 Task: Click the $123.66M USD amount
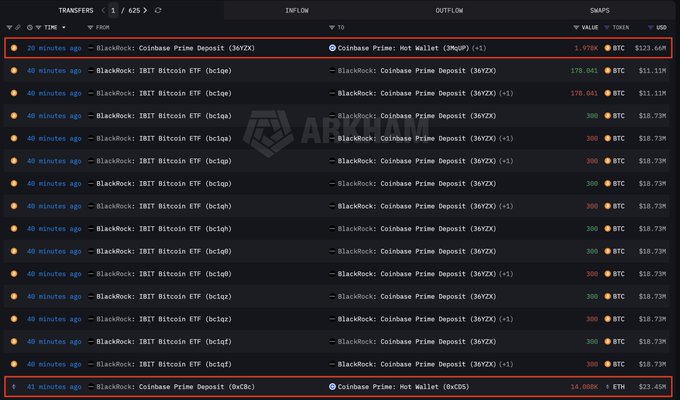coord(650,48)
